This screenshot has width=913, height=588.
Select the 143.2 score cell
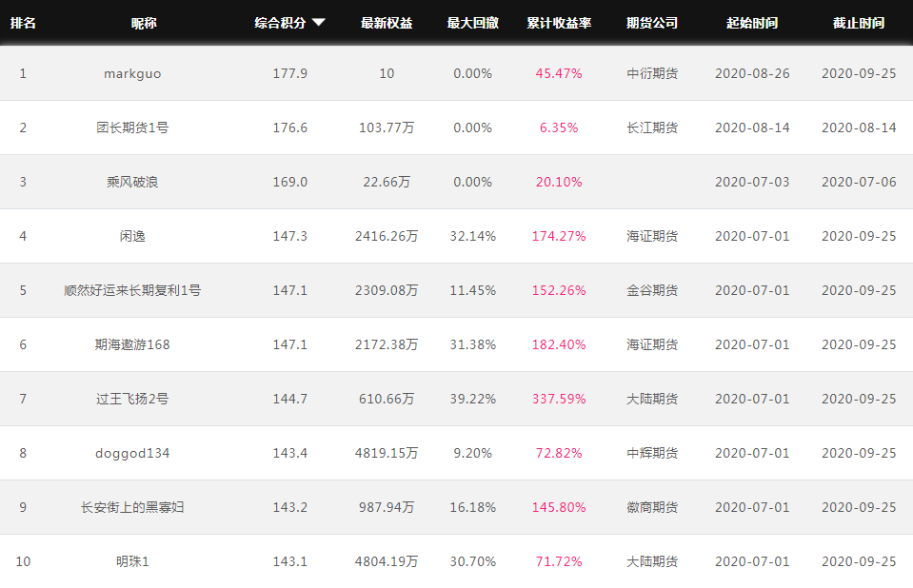click(x=290, y=507)
